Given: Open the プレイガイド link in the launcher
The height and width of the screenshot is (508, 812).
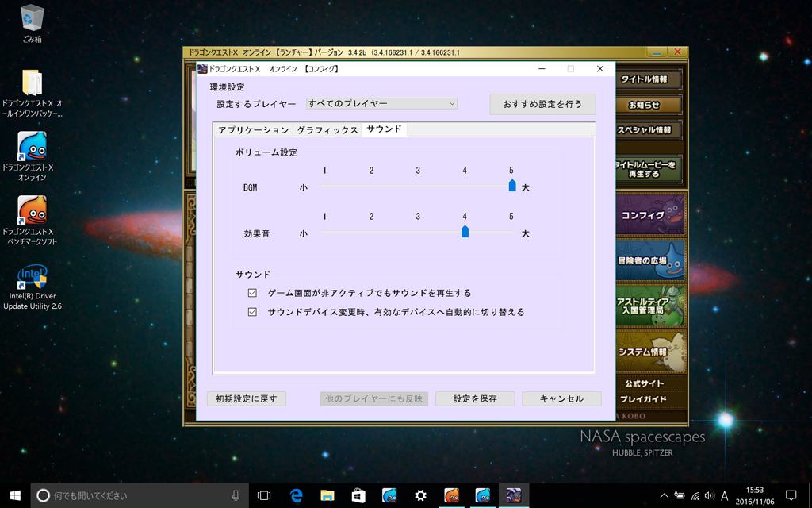Looking at the screenshot, I should 644,399.
